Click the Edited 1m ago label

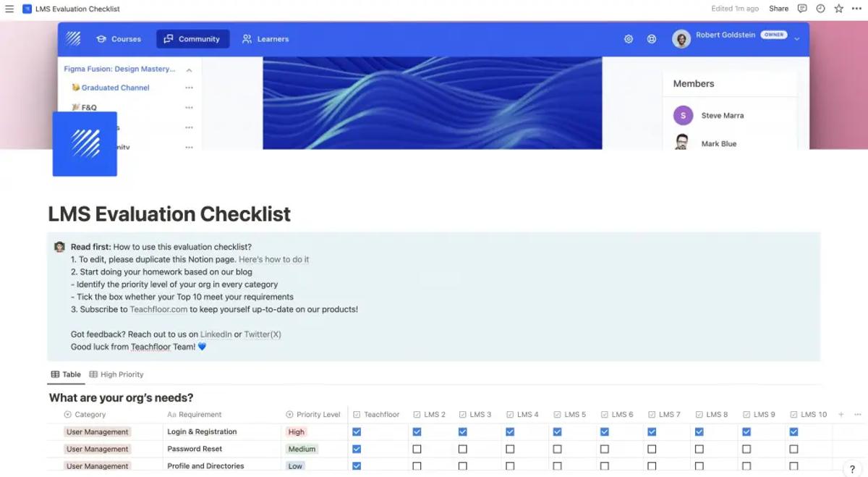[x=735, y=9]
